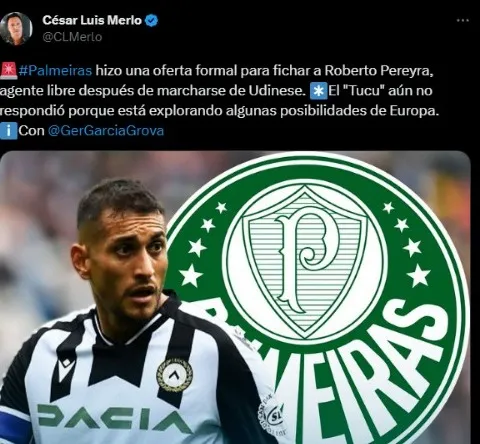Click the sleeve patch on the jersey
The image size is (480, 444).
(272, 417)
